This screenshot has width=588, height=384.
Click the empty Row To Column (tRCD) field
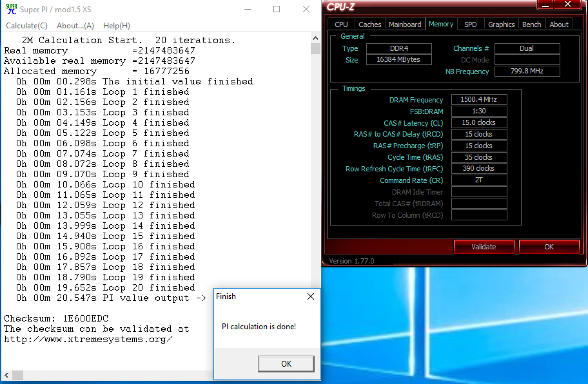(479, 215)
